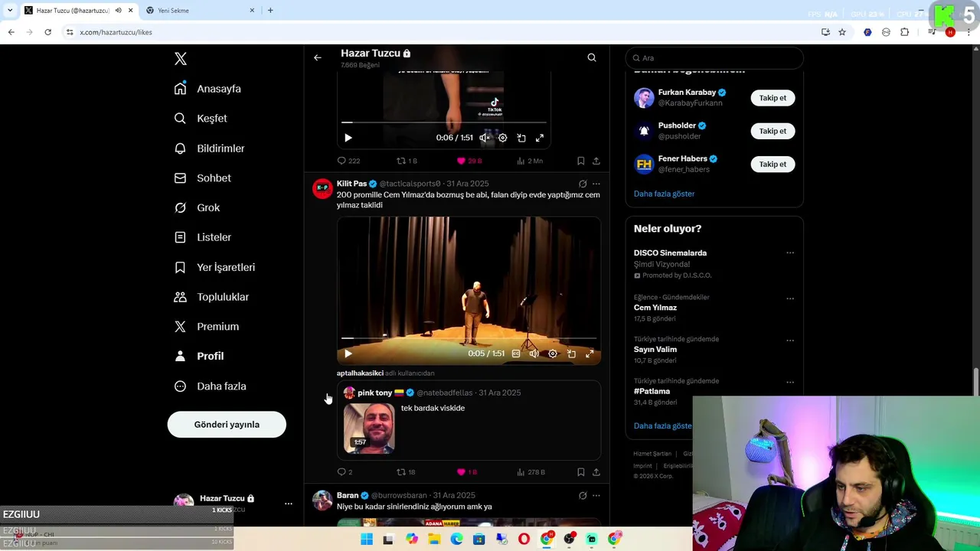
Task: Open the 222 replies on the top post
Action: (348, 161)
